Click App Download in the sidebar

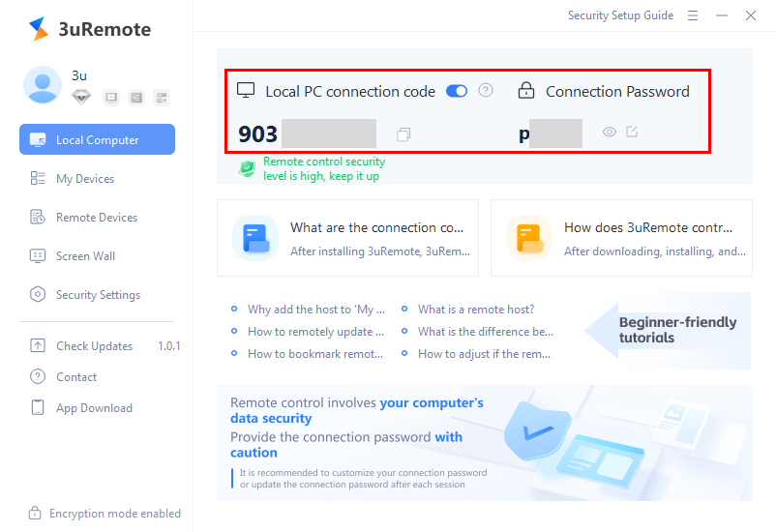coord(94,408)
